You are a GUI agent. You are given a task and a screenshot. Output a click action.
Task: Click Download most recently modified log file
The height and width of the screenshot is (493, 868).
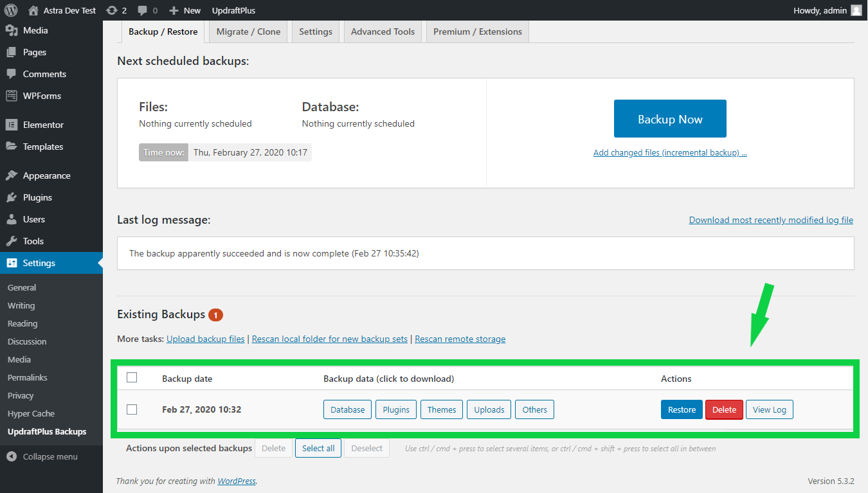click(771, 220)
